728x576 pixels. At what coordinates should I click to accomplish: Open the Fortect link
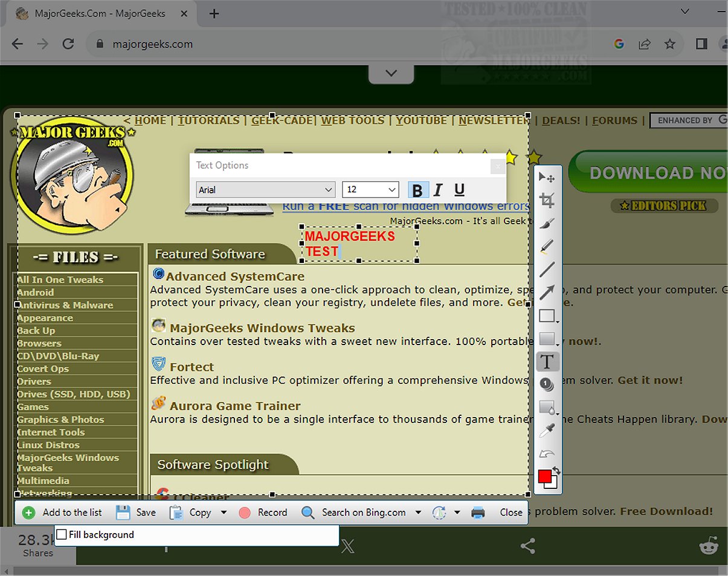pos(192,367)
